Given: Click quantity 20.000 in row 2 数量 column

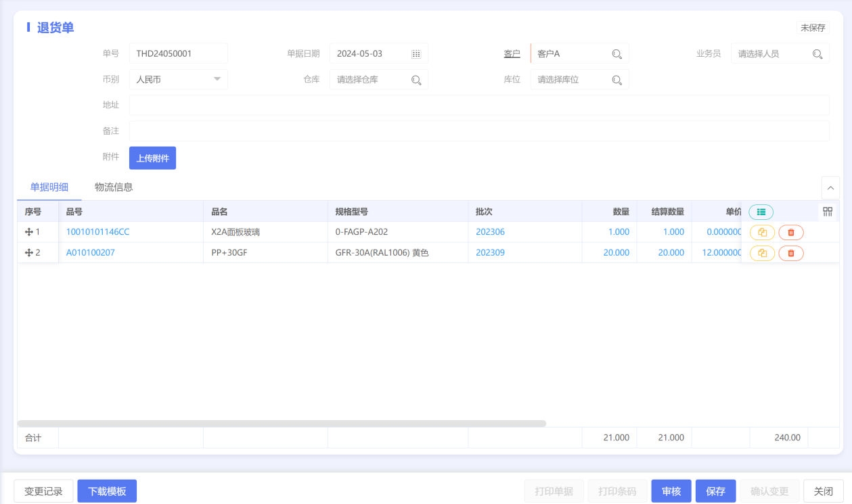Looking at the screenshot, I should (616, 253).
